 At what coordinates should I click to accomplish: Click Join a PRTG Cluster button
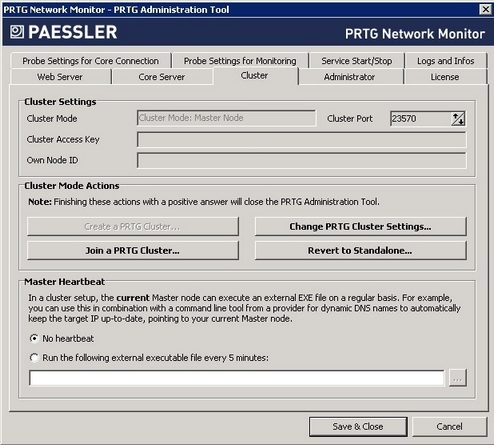[x=133, y=251]
